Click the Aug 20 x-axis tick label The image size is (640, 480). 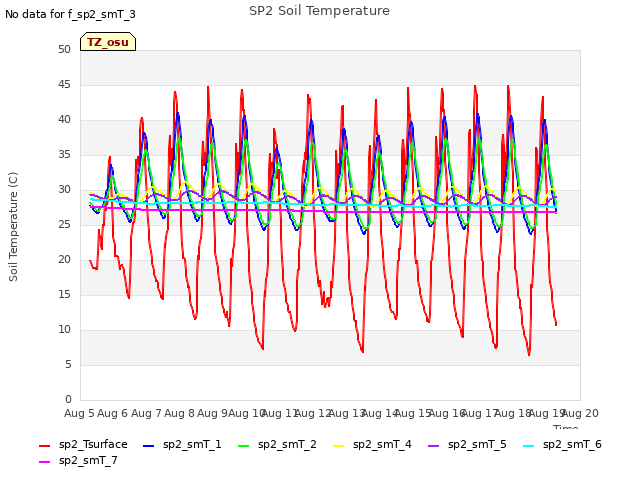[x=580, y=413]
